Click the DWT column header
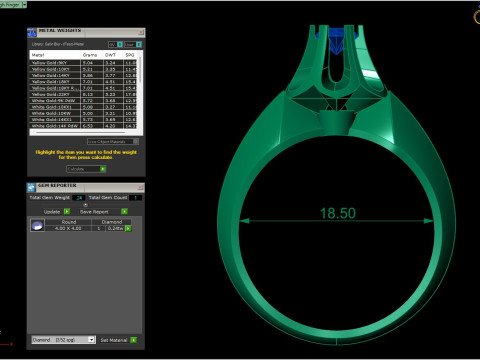The width and height of the screenshot is (480, 360). (113, 55)
